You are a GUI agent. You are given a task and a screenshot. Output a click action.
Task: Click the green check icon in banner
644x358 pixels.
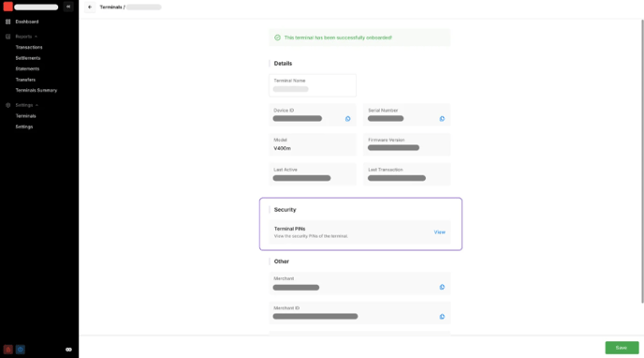[x=277, y=37]
